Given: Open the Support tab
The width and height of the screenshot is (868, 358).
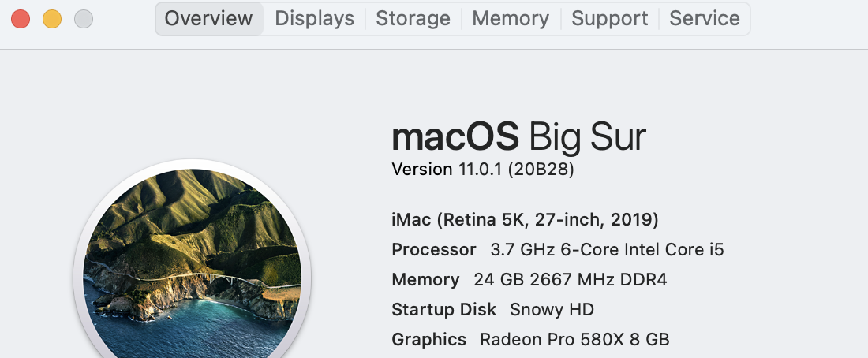Looking at the screenshot, I should (609, 18).
